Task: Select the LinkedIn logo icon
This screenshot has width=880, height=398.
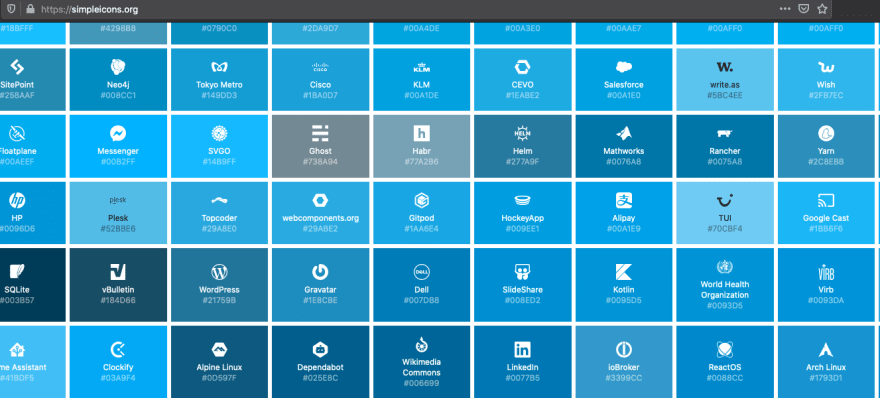Action: pos(522,350)
